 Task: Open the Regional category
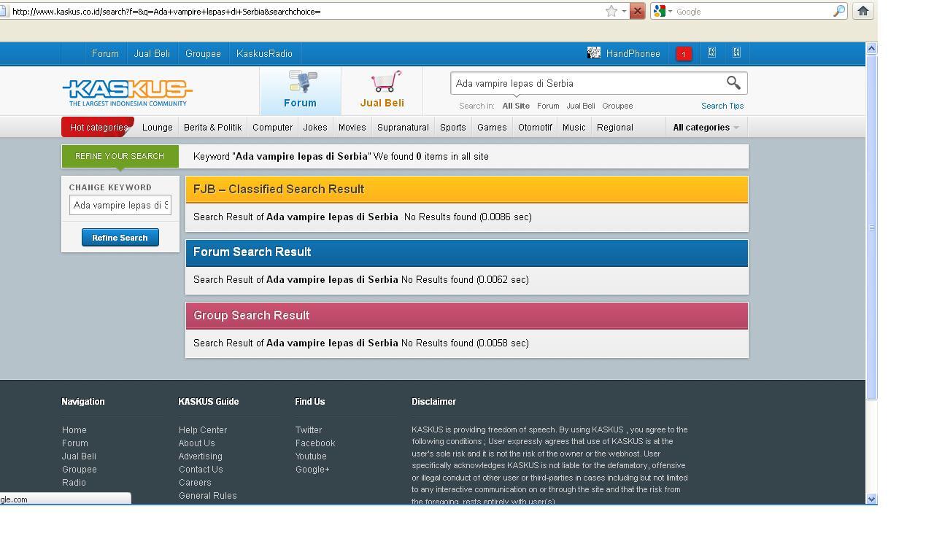pyautogui.click(x=615, y=127)
